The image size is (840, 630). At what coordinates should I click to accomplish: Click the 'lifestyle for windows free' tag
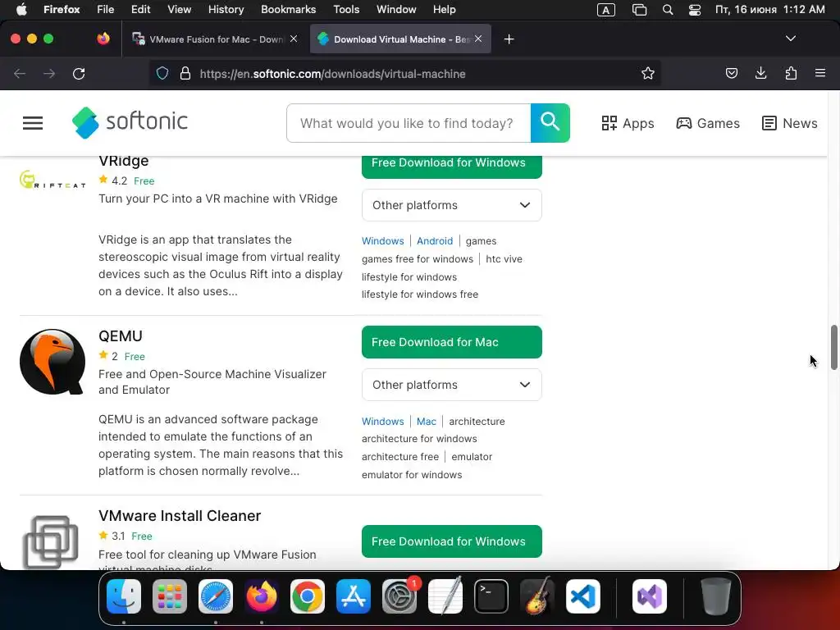click(x=420, y=294)
